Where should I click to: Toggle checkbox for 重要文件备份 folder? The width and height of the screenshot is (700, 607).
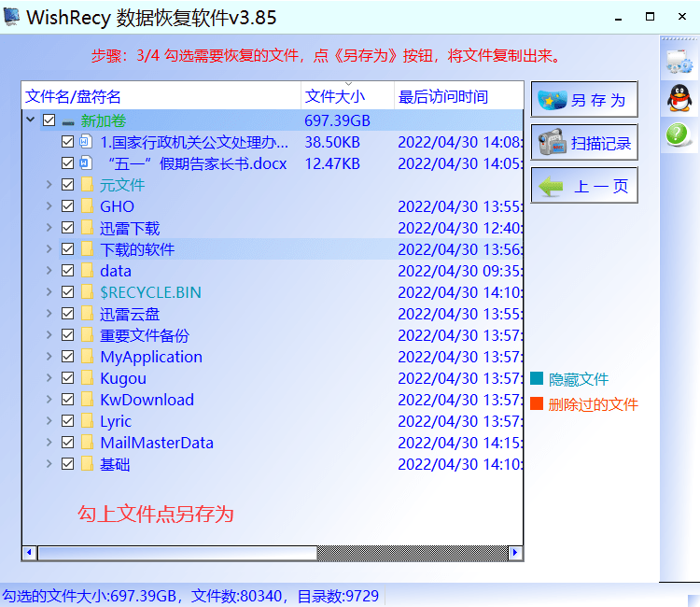tap(67, 335)
